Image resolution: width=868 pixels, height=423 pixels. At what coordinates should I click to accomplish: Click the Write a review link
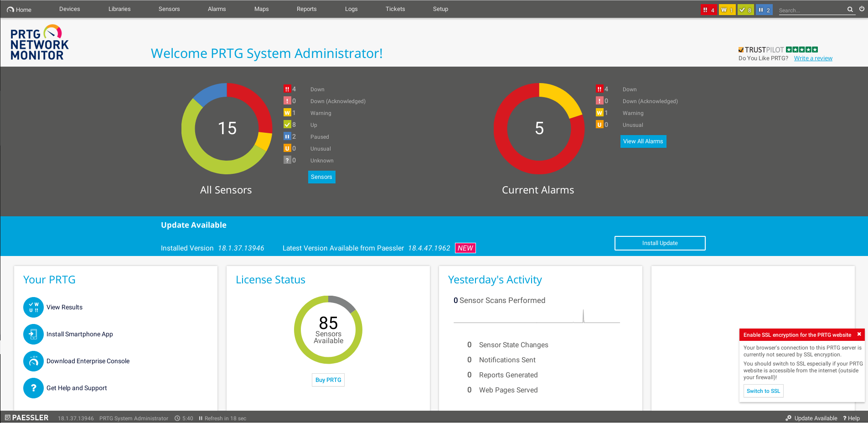tap(813, 58)
